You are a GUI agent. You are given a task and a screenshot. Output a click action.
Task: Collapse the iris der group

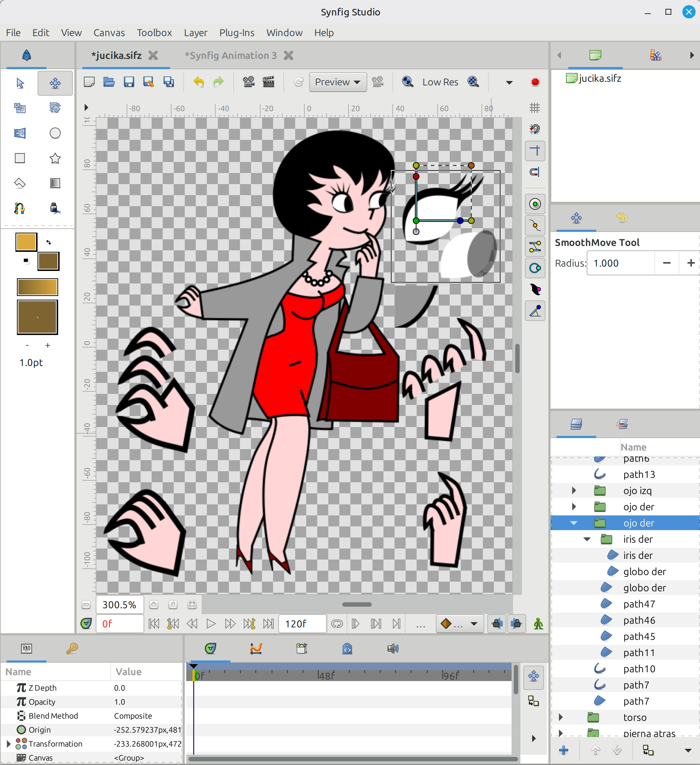[587, 539]
